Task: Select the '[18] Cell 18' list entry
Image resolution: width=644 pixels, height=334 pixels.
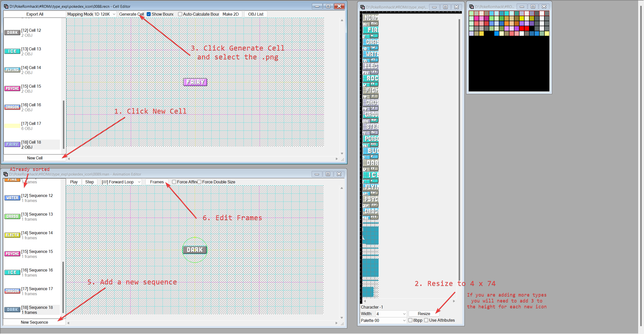Action: pyautogui.click(x=32, y=145)
